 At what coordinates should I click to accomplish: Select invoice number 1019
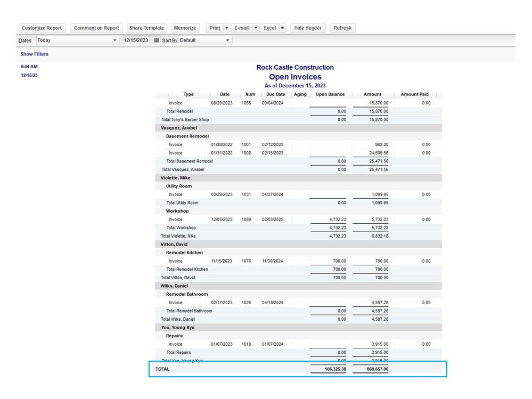tap(247, 344)
